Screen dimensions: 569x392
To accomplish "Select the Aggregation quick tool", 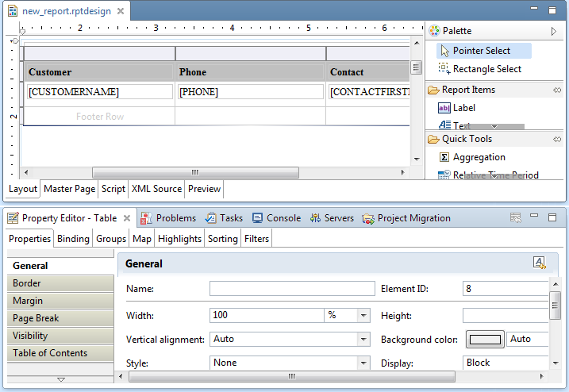I will tap(478, 157).
